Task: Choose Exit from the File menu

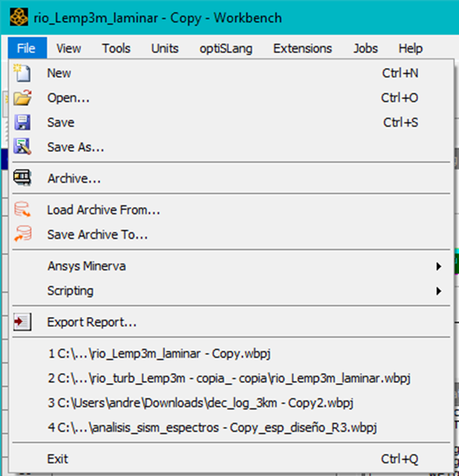Action: (58, 459)
